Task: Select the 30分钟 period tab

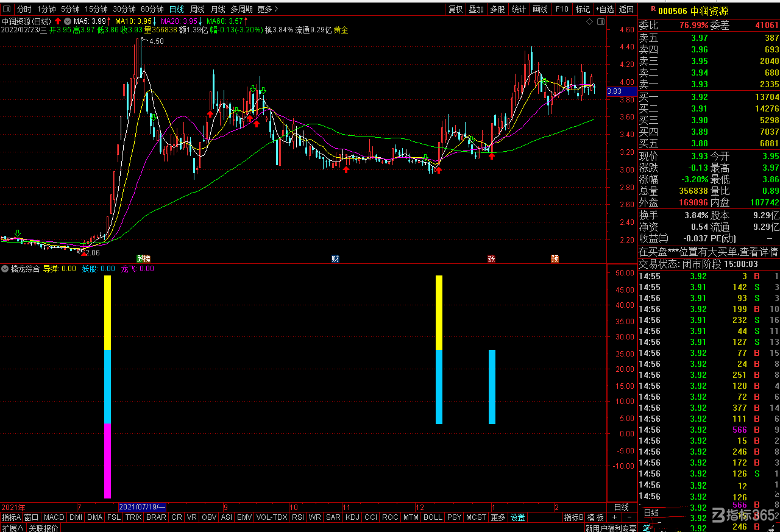Action: [124, 9]
